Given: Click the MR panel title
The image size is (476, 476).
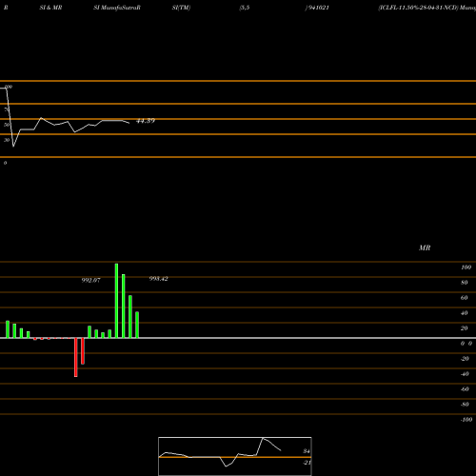Looking at the screenshot, I should click(x=425, y=248).
